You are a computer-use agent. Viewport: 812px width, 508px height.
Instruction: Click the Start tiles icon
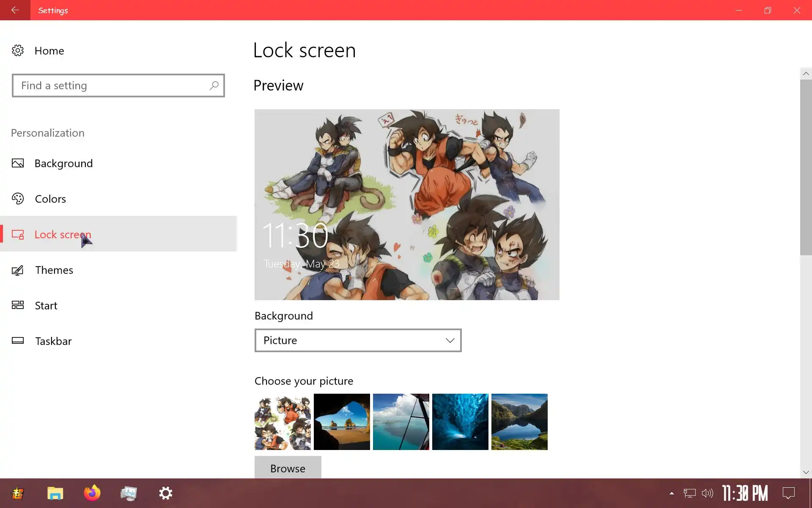[x=17, y=305]
